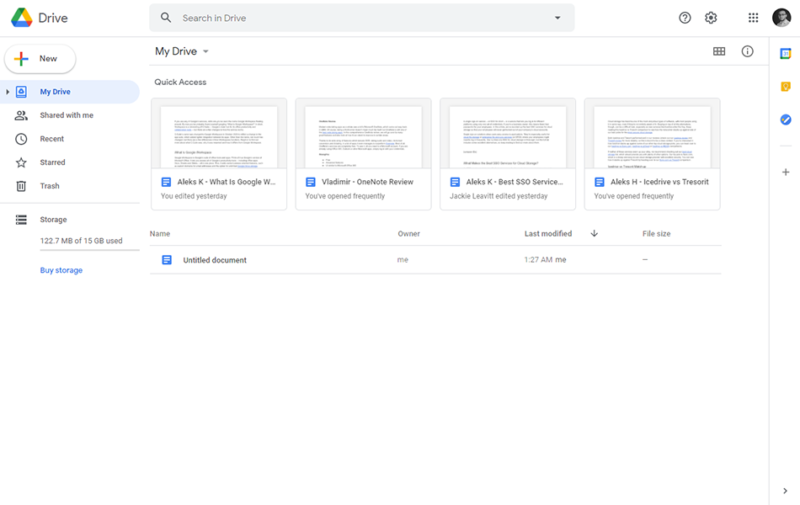Click the storage usage bar

click(90, 250)
